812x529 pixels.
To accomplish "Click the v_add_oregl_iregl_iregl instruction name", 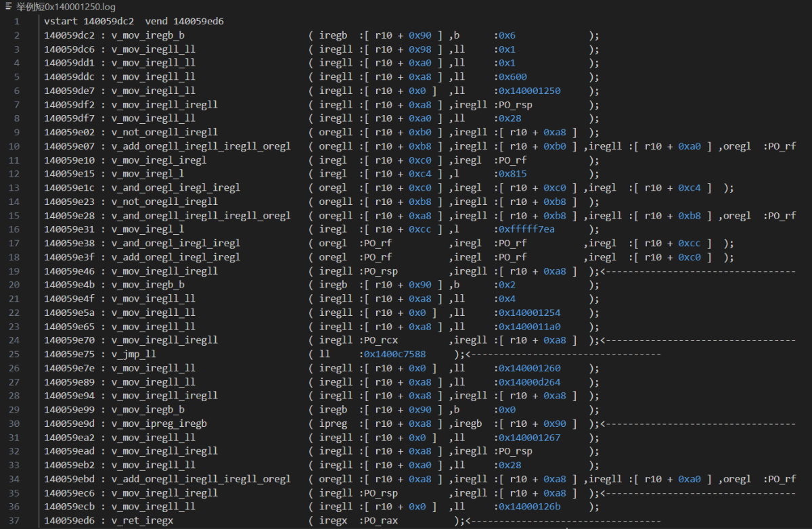I will coord(175,257).
